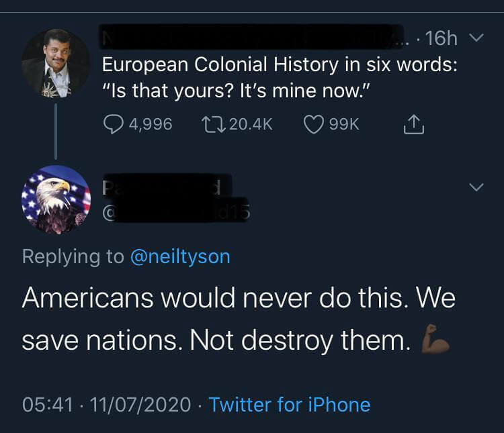The height and width of the screenshot is (433, 504).
Task: Click the 4,996 replies count
Action: (149, 124)
